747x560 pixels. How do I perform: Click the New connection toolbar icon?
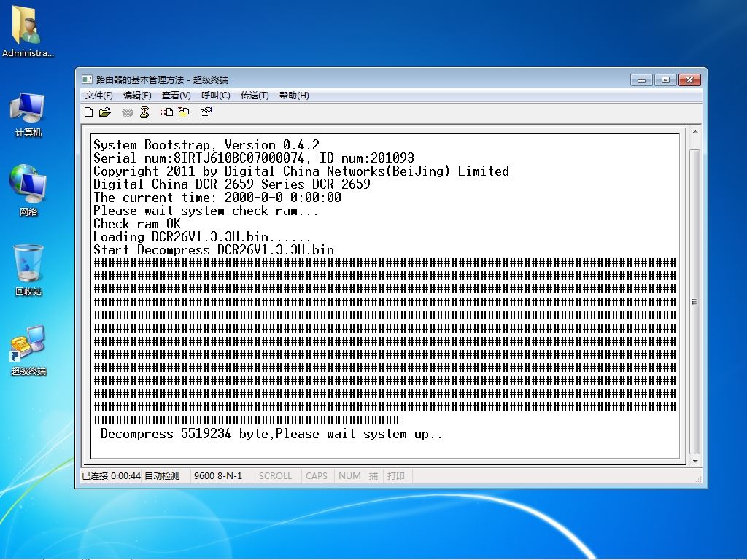88,112
